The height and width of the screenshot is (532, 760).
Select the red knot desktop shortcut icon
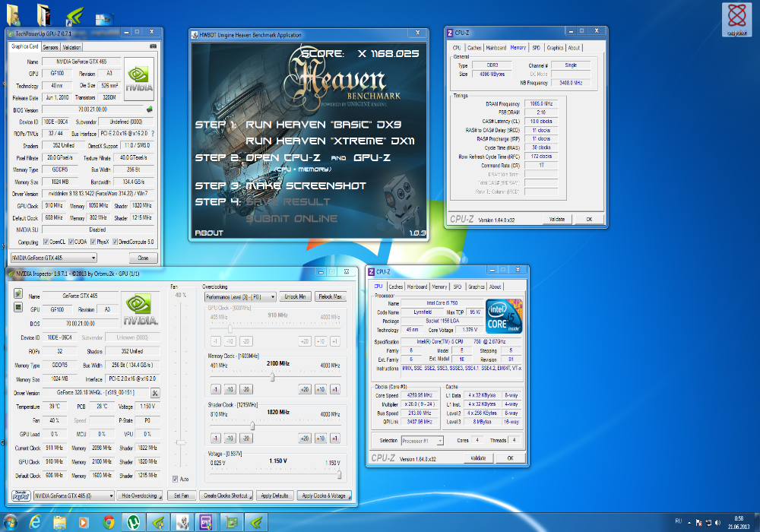pyautogui.click(x=736, y=20)
